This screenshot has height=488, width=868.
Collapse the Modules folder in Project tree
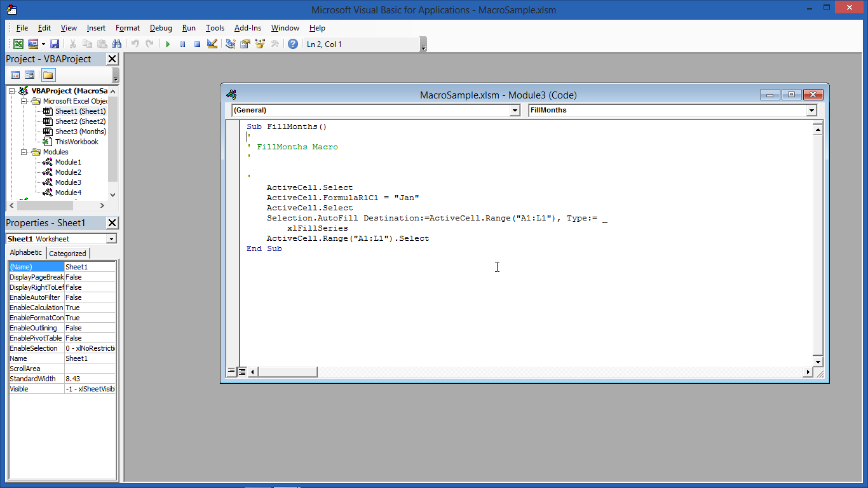[25, 151]
